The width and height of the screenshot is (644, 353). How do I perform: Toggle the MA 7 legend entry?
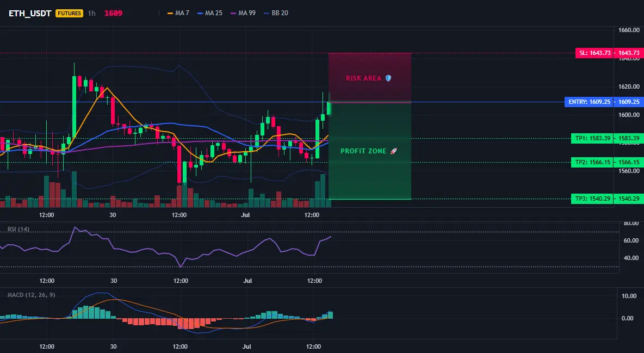pos(178,13)
